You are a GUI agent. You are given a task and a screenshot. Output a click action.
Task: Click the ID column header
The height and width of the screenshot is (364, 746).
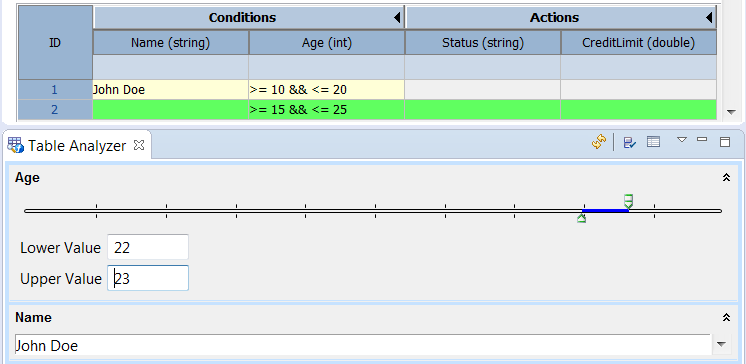(55, 42)
